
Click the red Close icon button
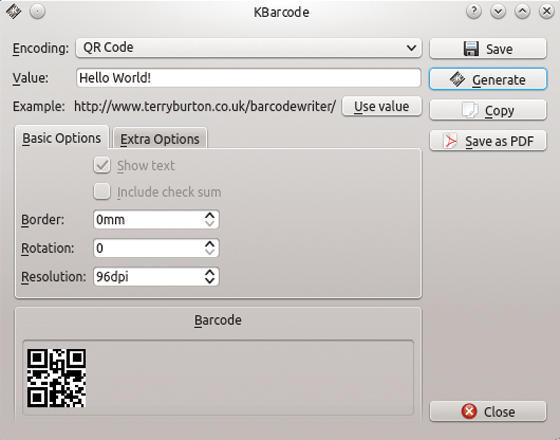[469, 411]
